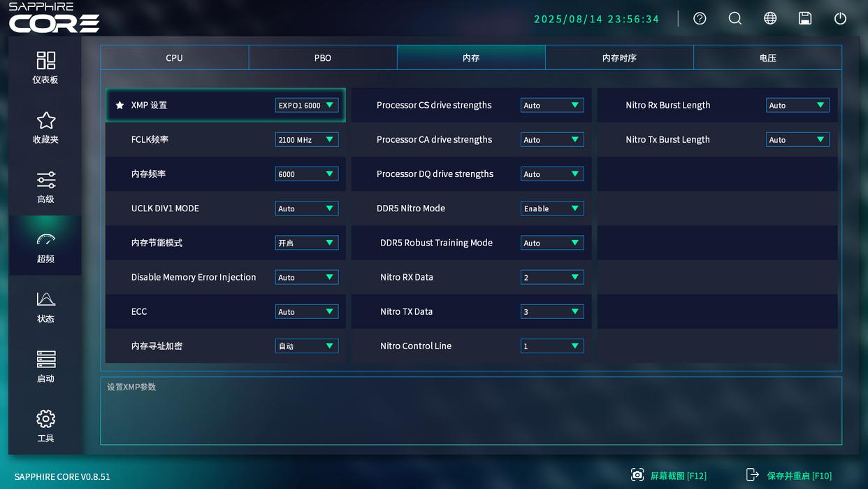Image resolution: width=868 pixels, height=489 pixels.
Task: Click the XMP 设置 setting label
Action: 149,105
